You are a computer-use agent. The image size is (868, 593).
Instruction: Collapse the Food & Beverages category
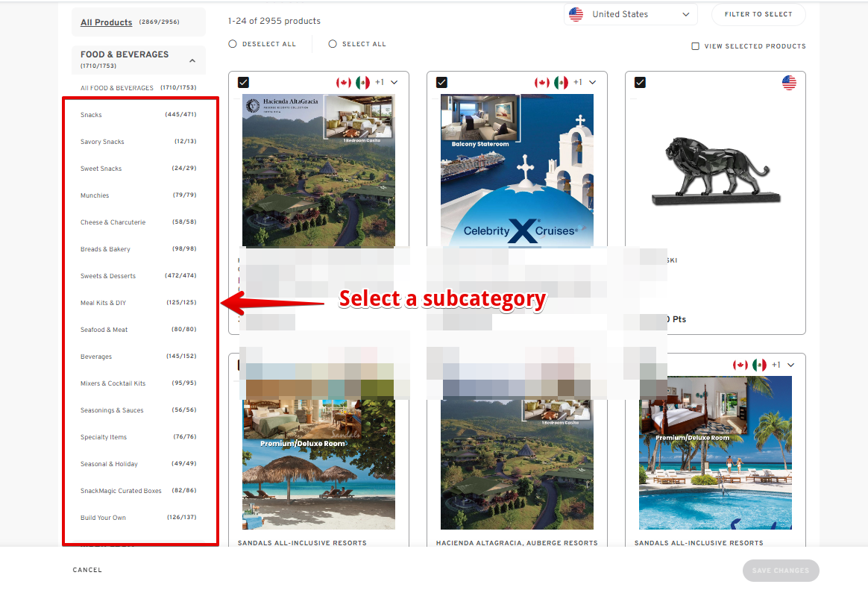pyautogui.click(x=192, y=60)
